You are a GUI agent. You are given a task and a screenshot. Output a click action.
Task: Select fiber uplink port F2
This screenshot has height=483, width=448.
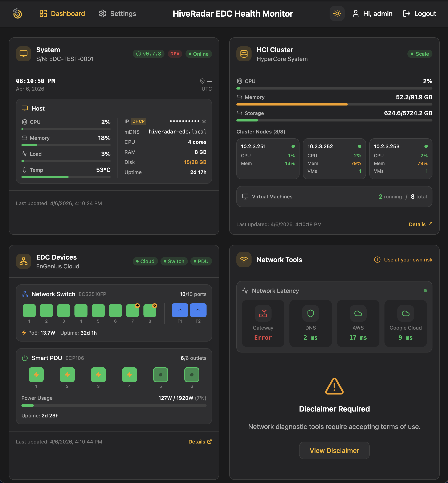pyautogui.click(x=198, y=310)
